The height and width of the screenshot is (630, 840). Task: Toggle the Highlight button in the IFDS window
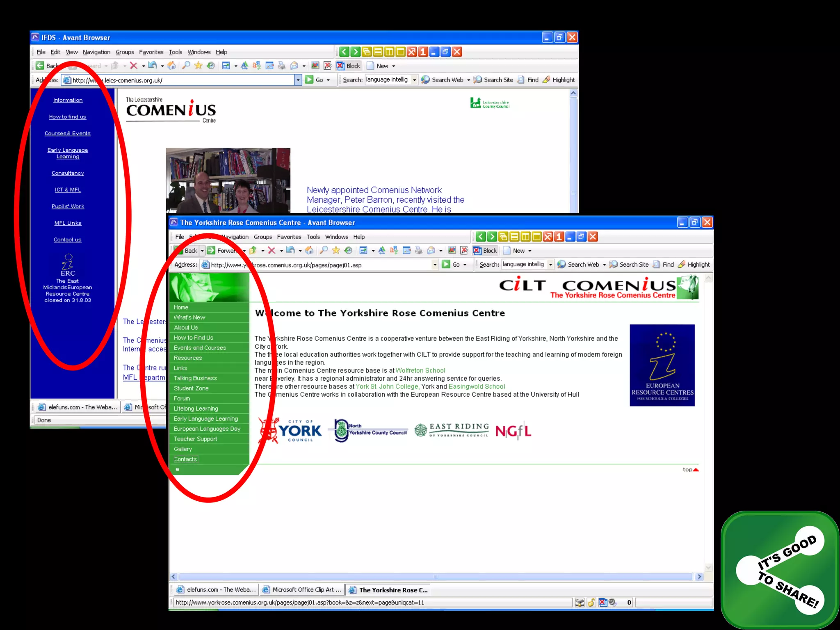tap(559, 80)
